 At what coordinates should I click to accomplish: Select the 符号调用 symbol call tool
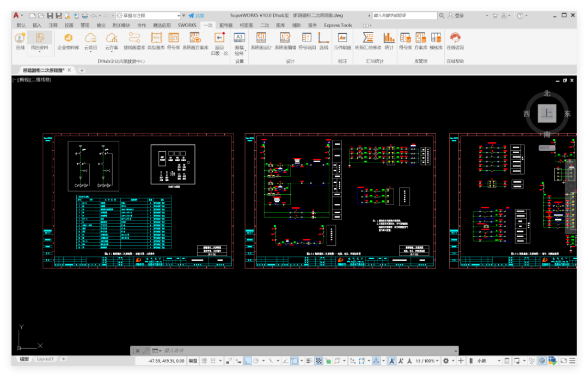(307, 41)
